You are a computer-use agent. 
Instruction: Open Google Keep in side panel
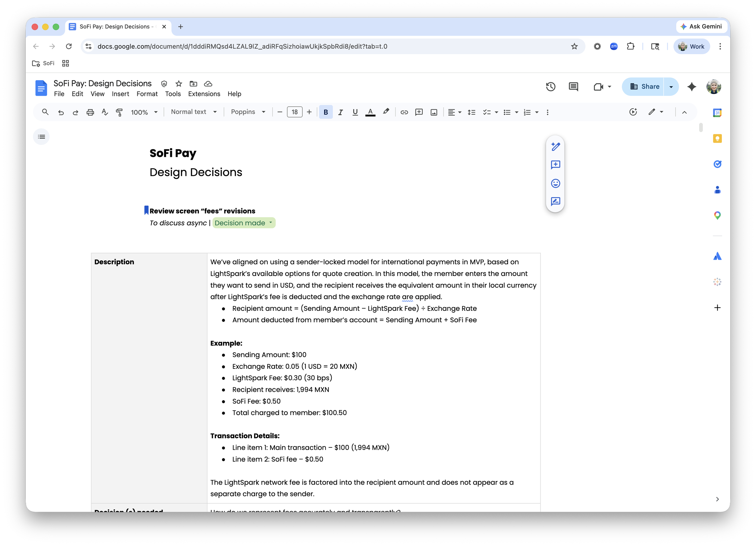[x=717, y=138]
